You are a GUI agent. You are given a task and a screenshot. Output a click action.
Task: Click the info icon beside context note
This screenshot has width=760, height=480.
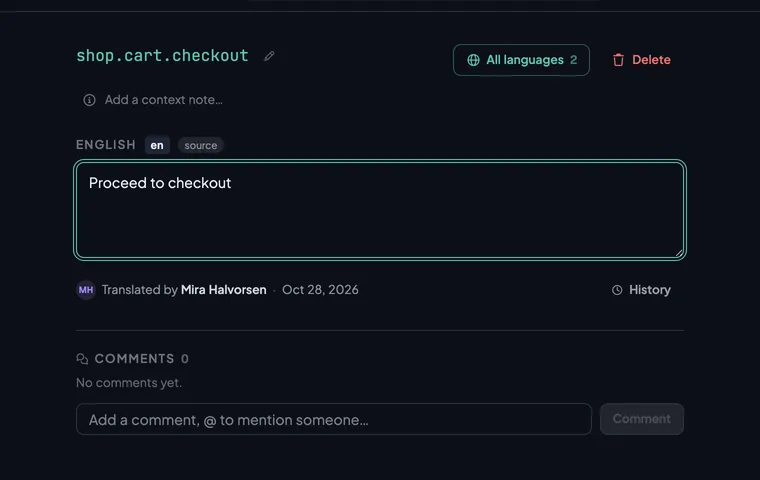pyautogui.click(x=89, y=100)
